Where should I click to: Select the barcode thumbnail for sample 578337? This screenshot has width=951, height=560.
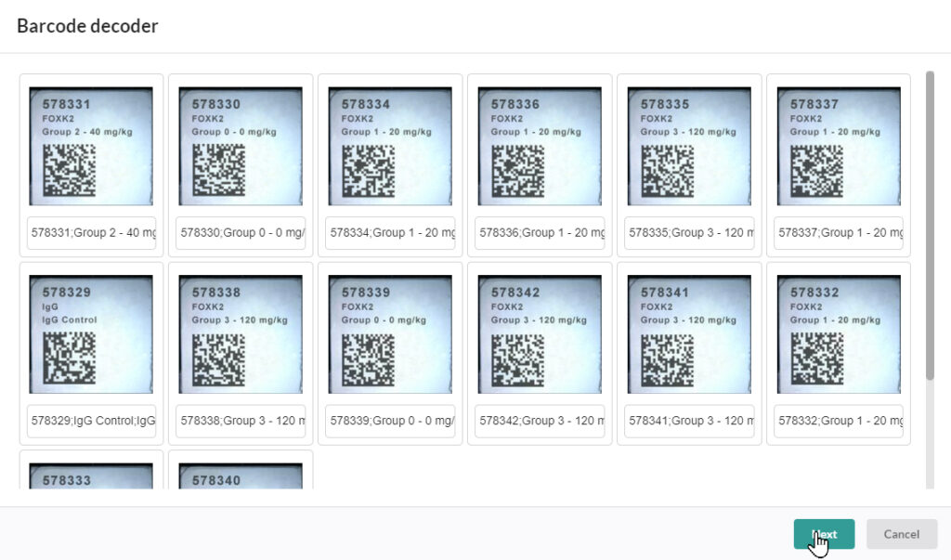pyautogui.click(x=839, y=144)
